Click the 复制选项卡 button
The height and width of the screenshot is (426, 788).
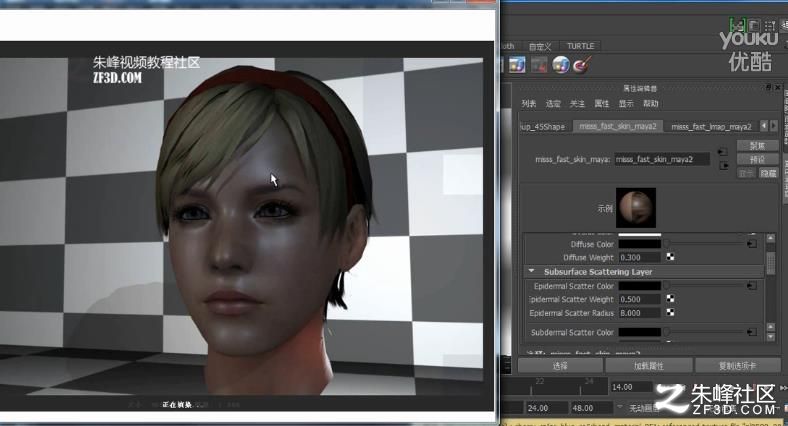[x=737, y=366]
